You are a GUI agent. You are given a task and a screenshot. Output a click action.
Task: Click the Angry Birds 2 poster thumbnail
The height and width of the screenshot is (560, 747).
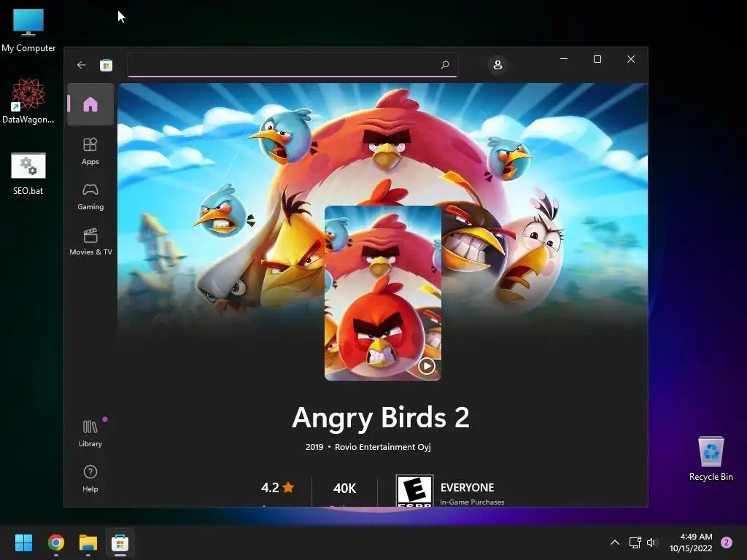coord(382,293)
